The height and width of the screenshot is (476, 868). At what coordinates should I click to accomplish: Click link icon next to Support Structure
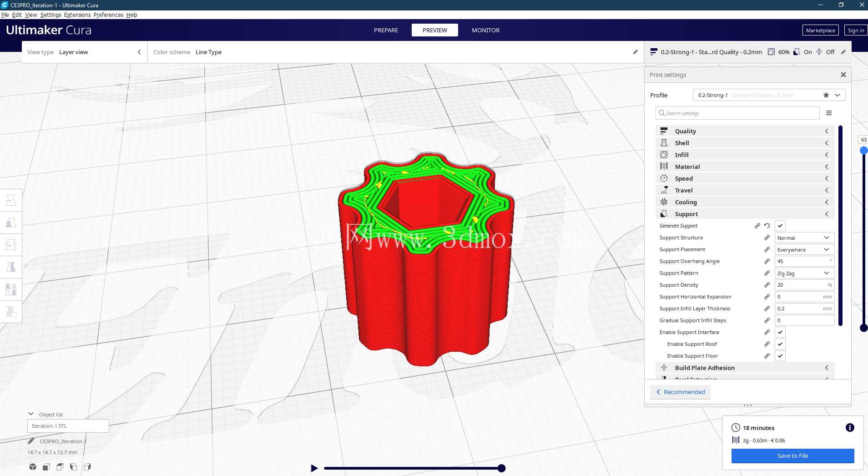pyautogui.click(x=767, y=238)
